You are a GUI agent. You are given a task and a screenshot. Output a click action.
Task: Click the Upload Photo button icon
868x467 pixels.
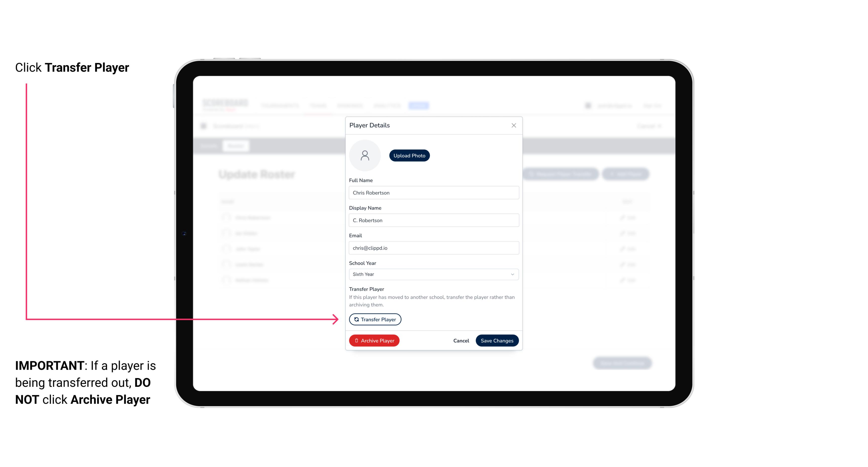click(x=409, y=155)
